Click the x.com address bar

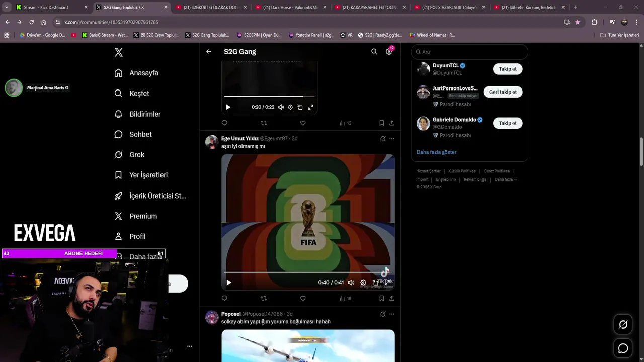(307, 22)
